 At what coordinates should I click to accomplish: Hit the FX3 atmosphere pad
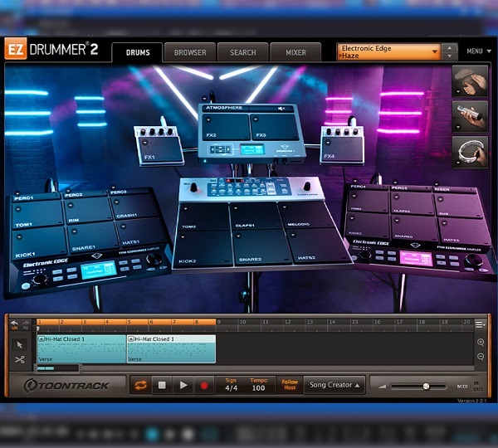tap(275, 127)
